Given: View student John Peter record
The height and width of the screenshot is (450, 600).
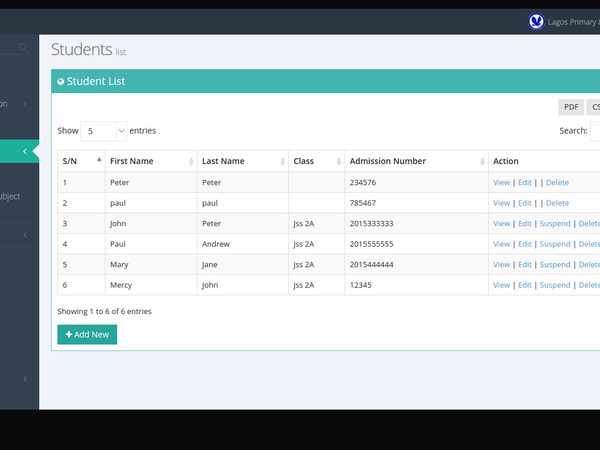Looking at the screenshot, I should (501, 223).
